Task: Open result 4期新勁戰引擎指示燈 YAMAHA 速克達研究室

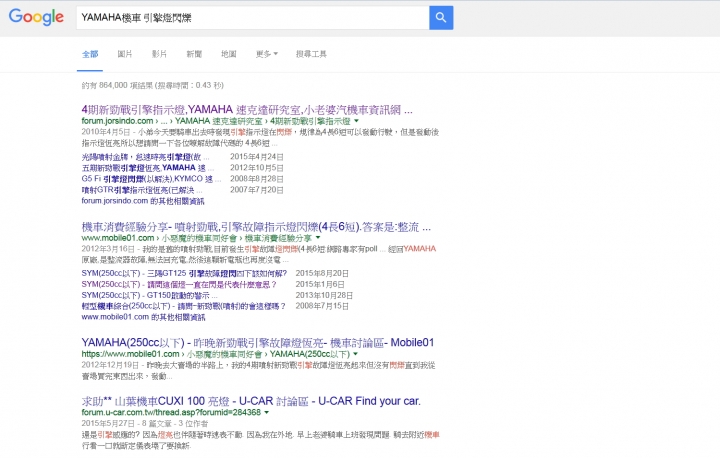Action: (x=247, y=110)
